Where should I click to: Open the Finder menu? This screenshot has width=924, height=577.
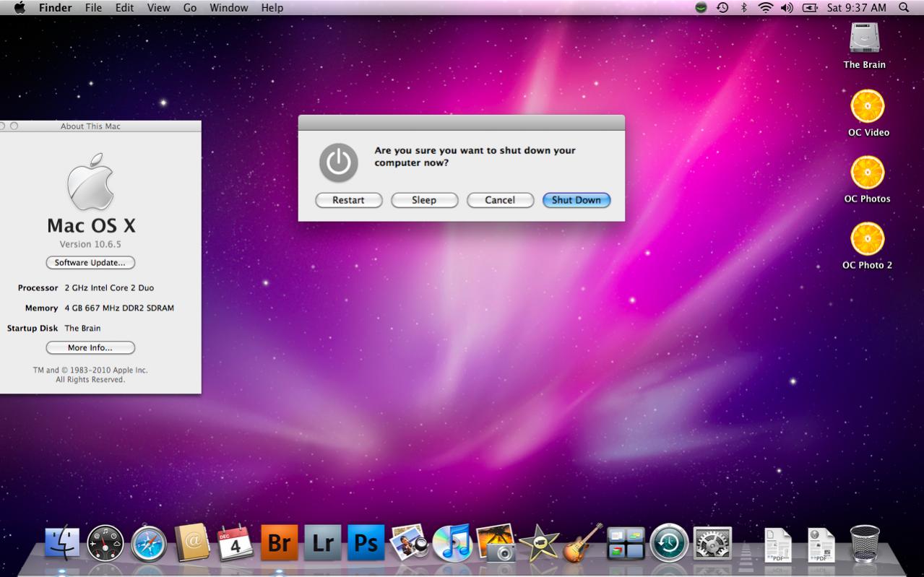tap(56, 7)
